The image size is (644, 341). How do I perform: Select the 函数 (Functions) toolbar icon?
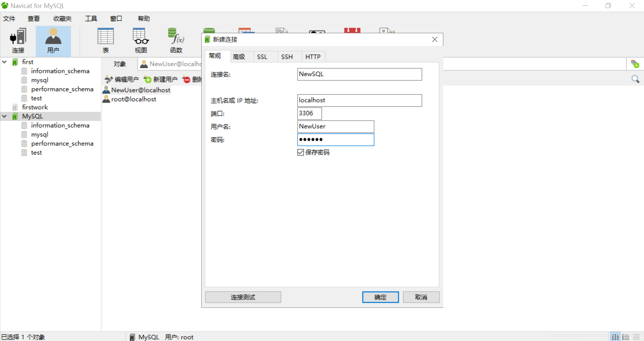176,40
